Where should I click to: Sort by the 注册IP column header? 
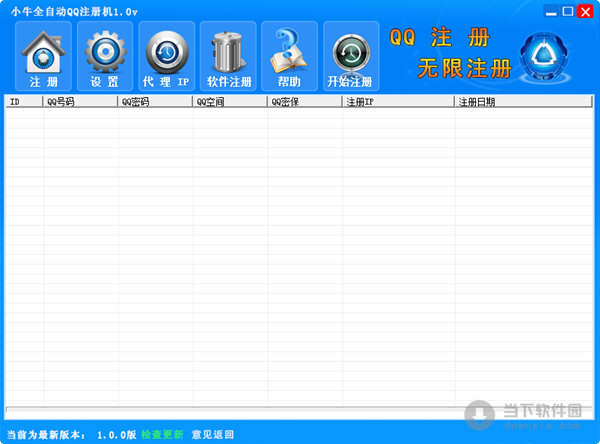tap(398, 101)
